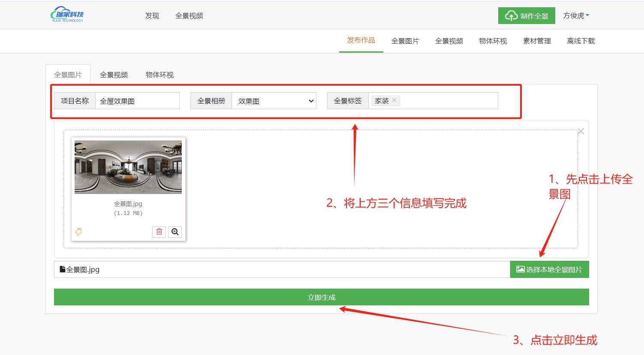Image resolution: width=644 pixels, height=355 pixels.
Task: Click the orange hand pointer icon on thumbnail
Action: click(78, 232)
